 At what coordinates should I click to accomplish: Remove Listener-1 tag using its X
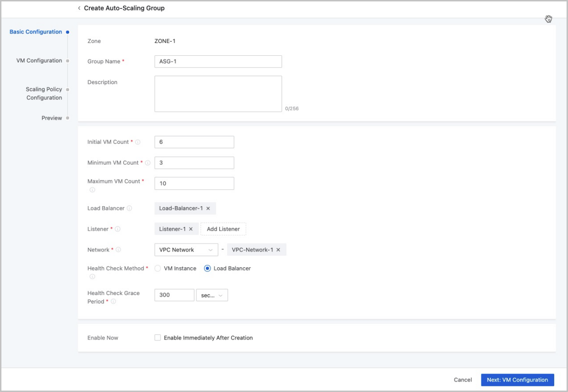[x=191, y=229]
